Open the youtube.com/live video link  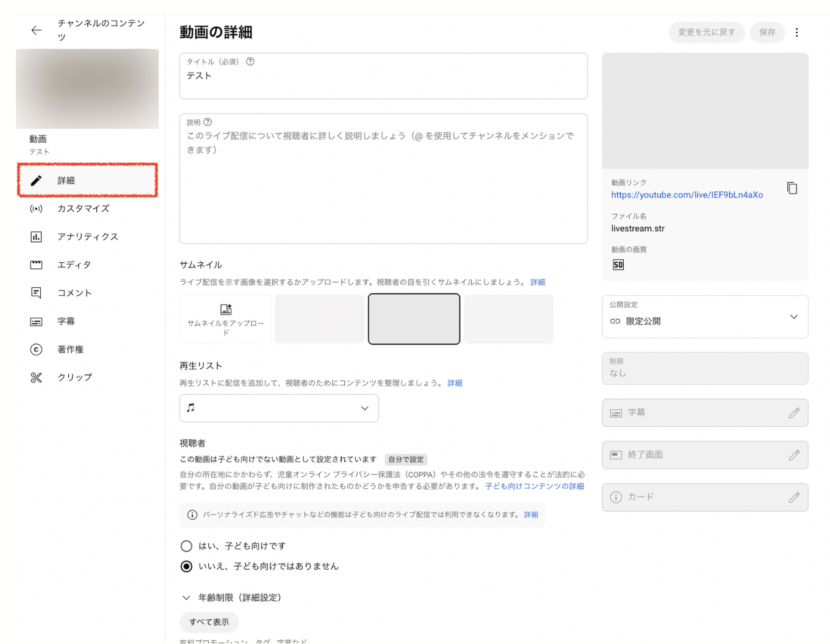pos(687,195)
